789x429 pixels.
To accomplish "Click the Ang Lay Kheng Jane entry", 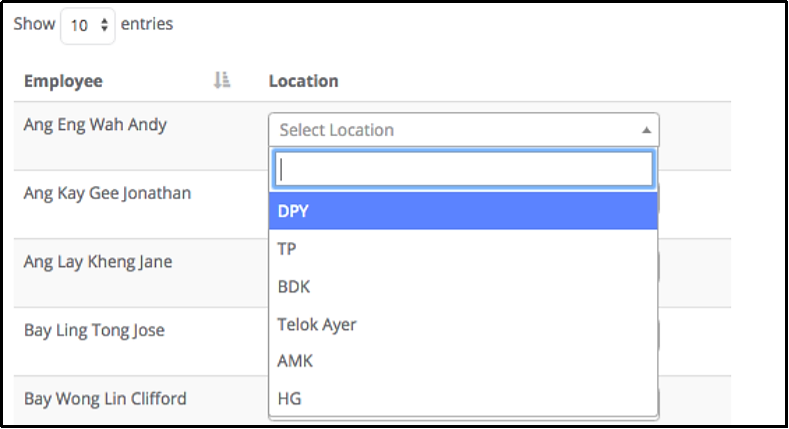I will 98,262.
